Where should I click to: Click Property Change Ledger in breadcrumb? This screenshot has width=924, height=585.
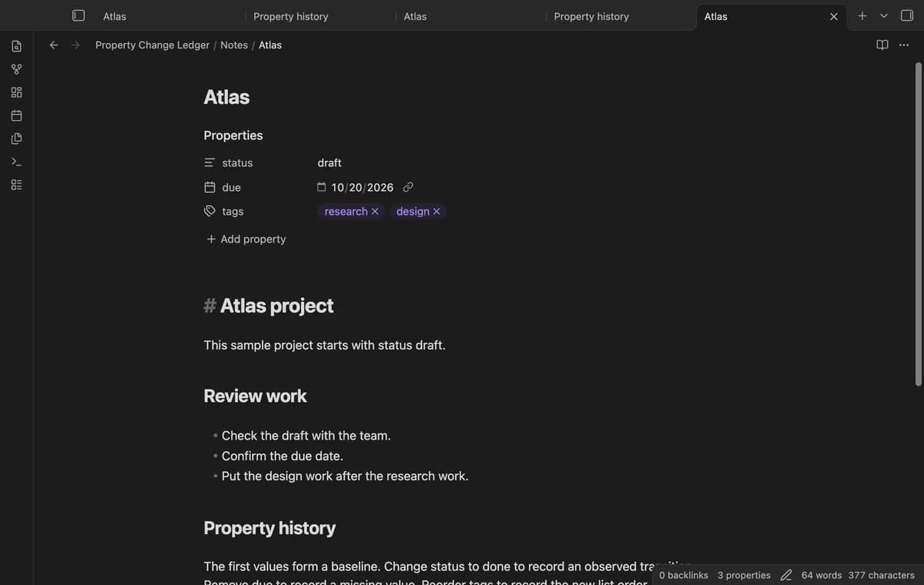pyautogui.click(x=152, y=45)
